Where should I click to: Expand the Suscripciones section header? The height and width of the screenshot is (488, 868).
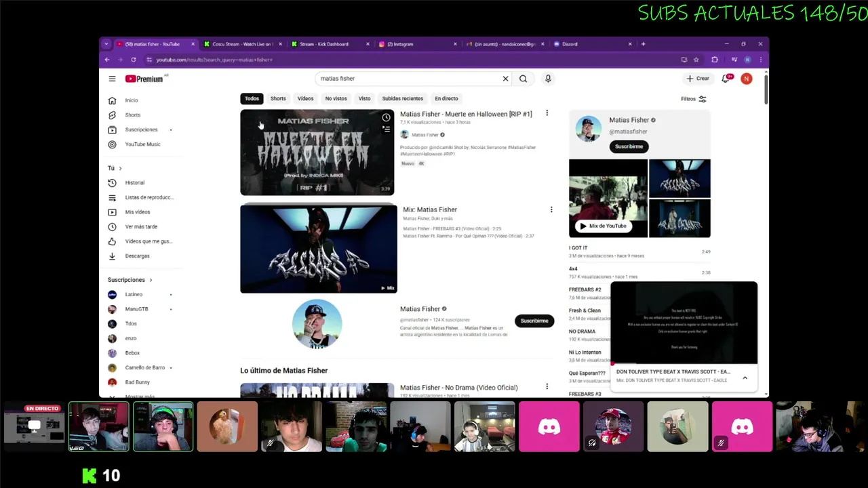130,280
